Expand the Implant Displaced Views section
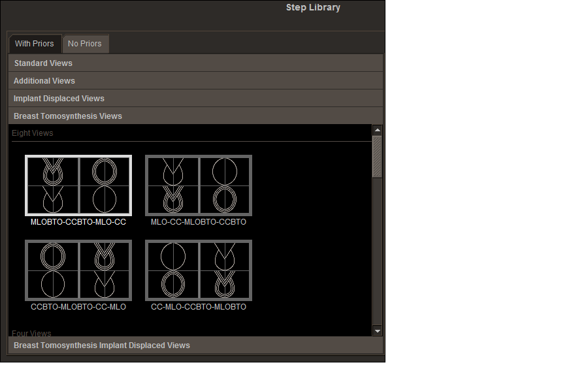 coord(59,99)
